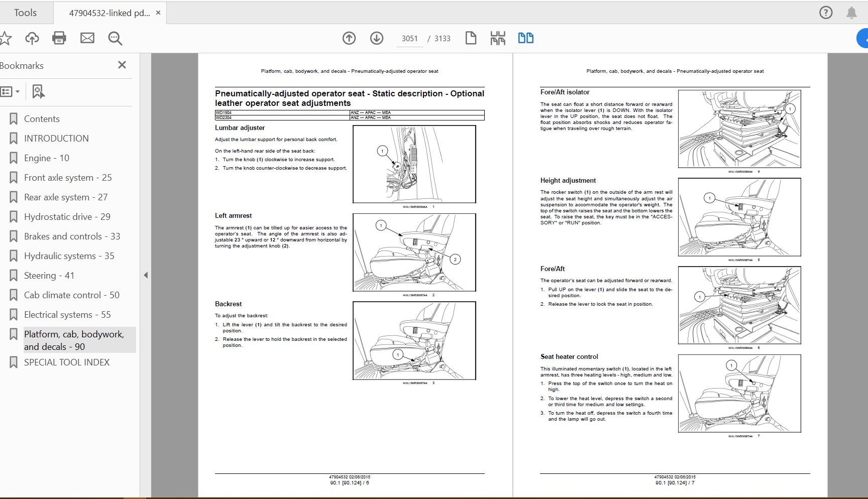Open the Tools tab
Viewport: 868px width, 499px height.
(25, 13)
